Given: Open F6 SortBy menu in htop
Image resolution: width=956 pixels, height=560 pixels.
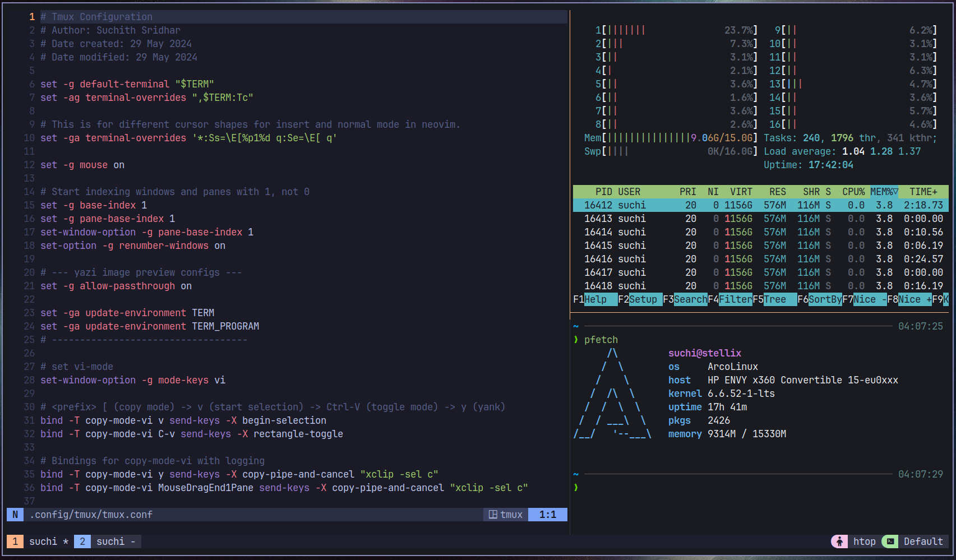Looking at the screenshot, I should tap(820, 299).
